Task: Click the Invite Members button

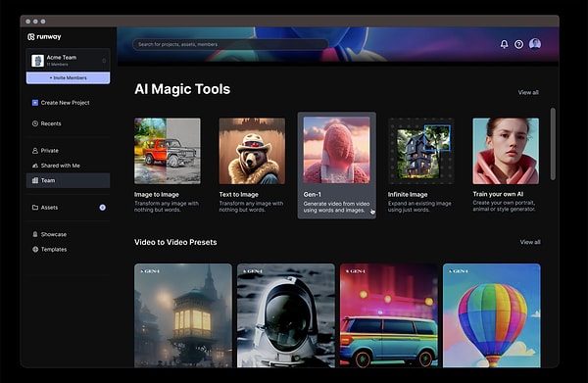Action: click(x=69, y=77)
